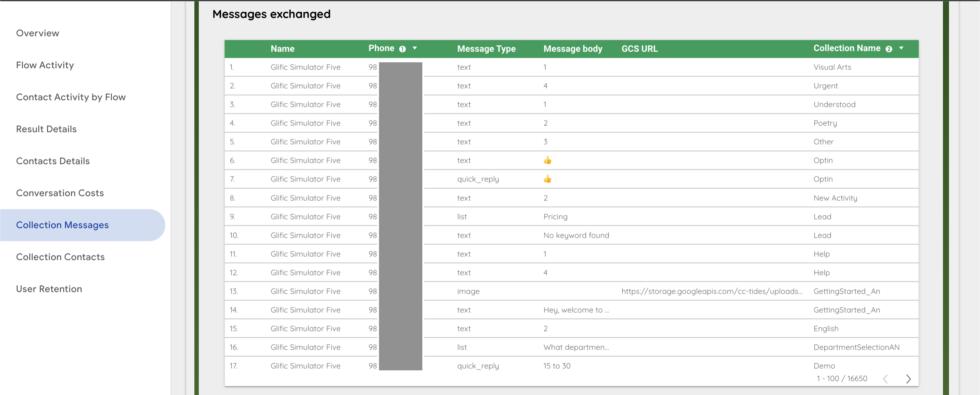Select 'Lead' collection in row 9

[822, 217]
